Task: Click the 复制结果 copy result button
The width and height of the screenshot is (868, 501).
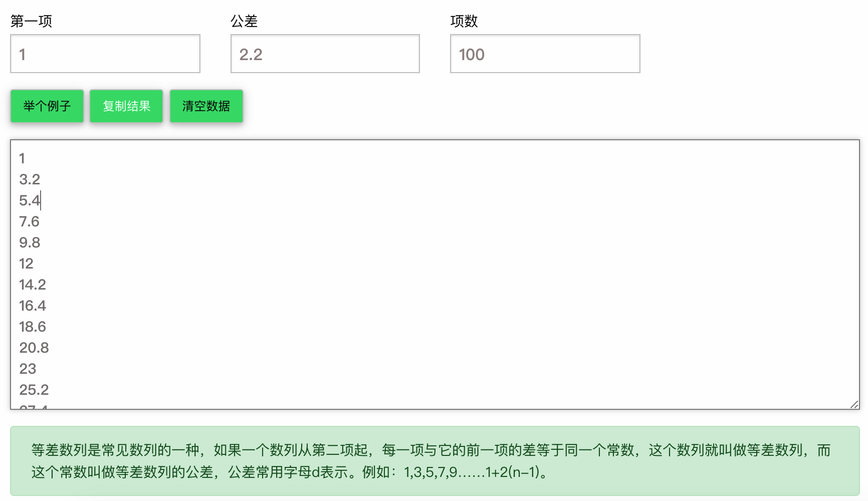Action: pos(126,106)
